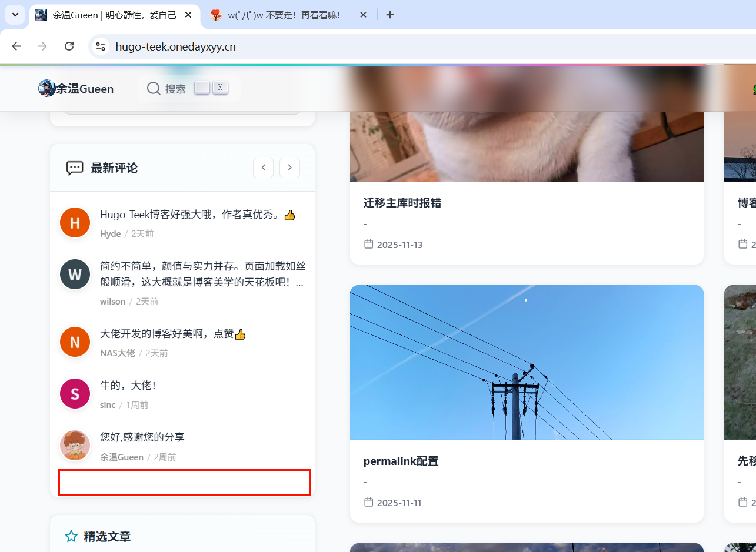Click the power line pole thumbnail

pos(526,362)
